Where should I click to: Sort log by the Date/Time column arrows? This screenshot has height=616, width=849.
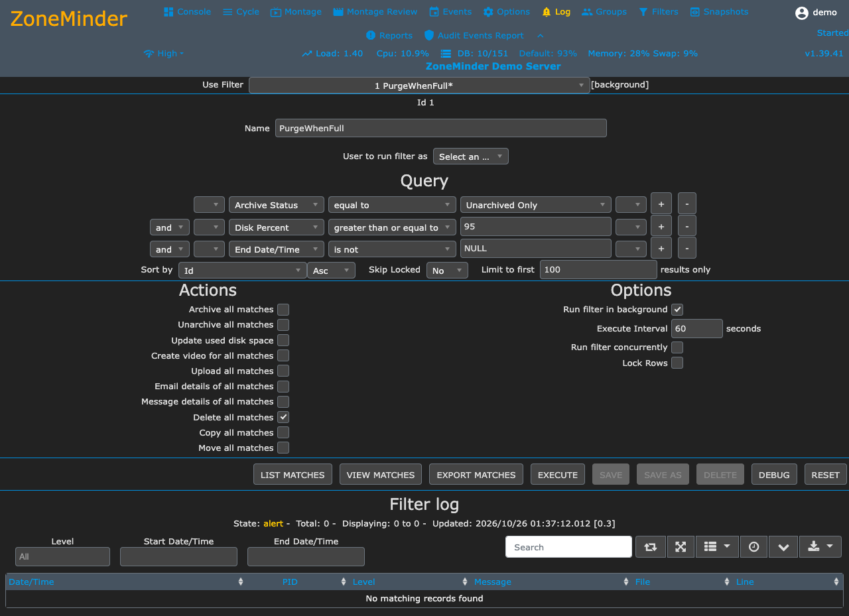[x=240, y=582]
